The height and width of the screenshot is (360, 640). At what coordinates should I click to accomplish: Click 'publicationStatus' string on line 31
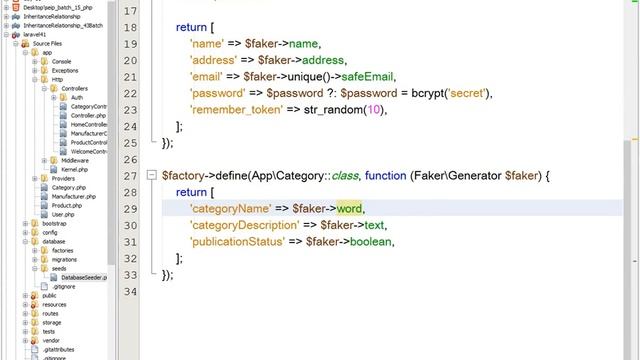pos(237,242)
